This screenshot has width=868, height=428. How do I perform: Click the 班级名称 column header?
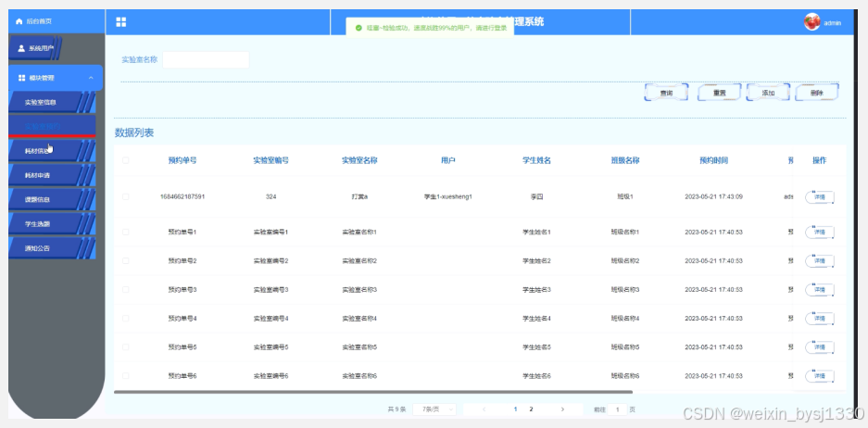tap(625, 160)
